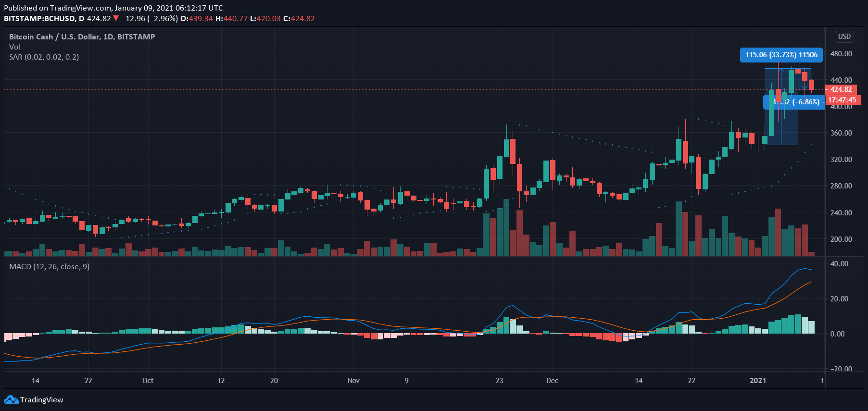Click the 480.00 price axis label
This screenshot has width=868, height=411.
(x=841, y=54)
